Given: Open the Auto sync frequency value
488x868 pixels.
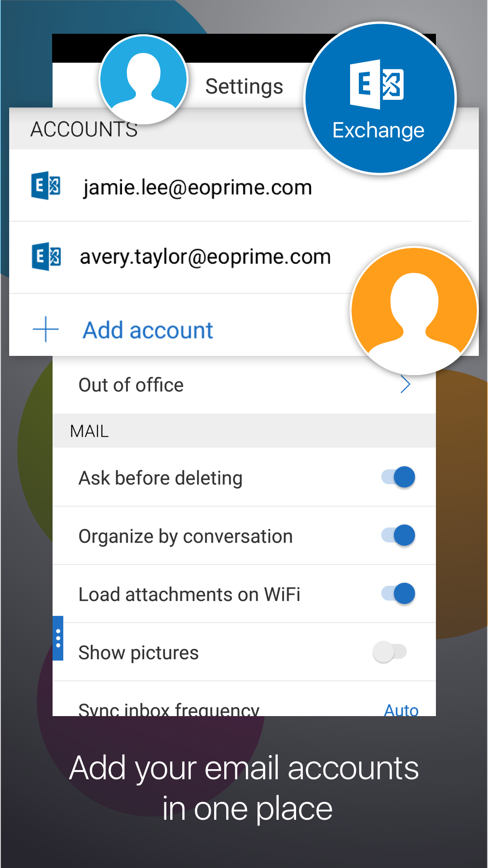Looking at the screenshot, I should 401,709.
